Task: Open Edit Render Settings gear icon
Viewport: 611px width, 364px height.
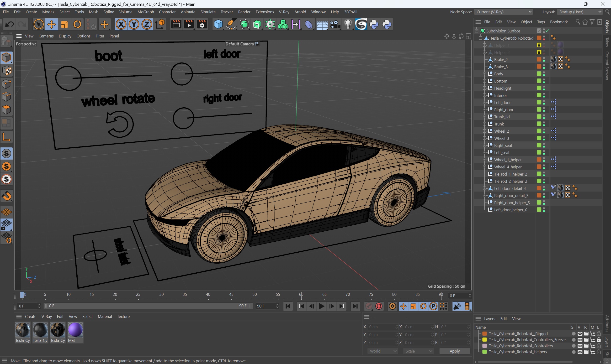Action: point(202,24)
